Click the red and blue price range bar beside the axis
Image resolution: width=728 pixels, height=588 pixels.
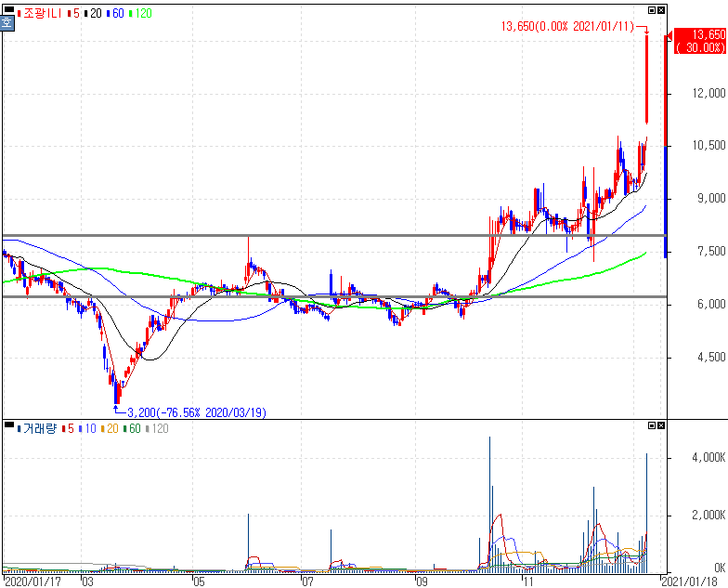(x=665, y=147)
